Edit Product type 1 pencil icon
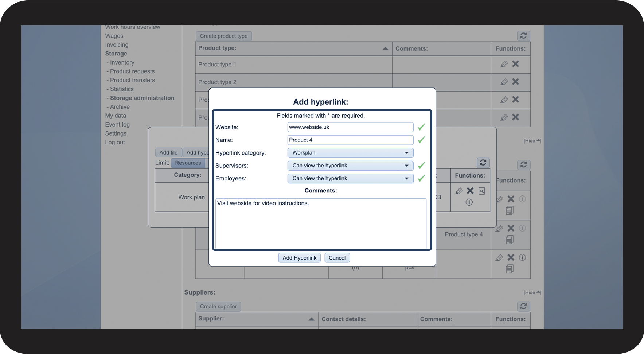The width and height of the screenshot is (644, 354). (504, 64)
